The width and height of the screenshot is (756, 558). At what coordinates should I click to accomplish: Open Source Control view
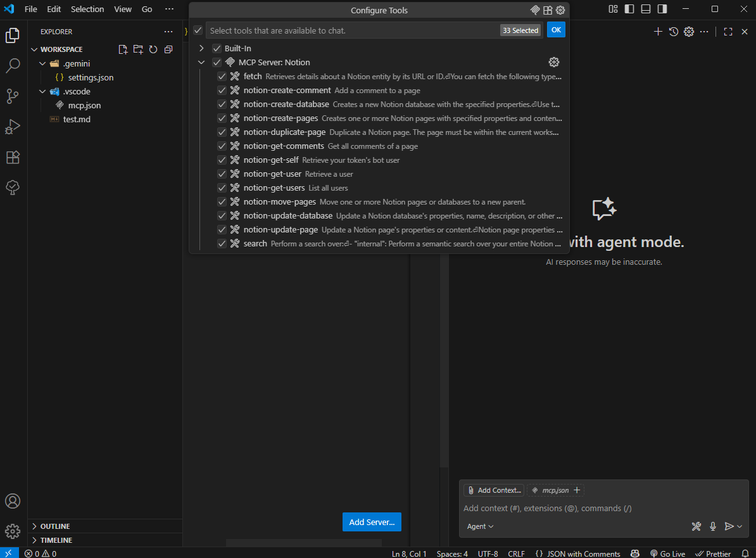click(13, 96)
